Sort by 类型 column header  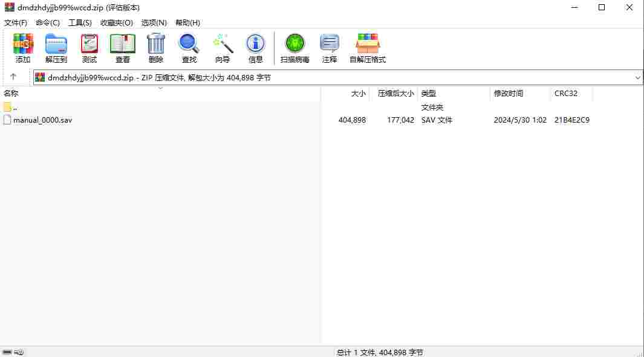pos(428,94)
